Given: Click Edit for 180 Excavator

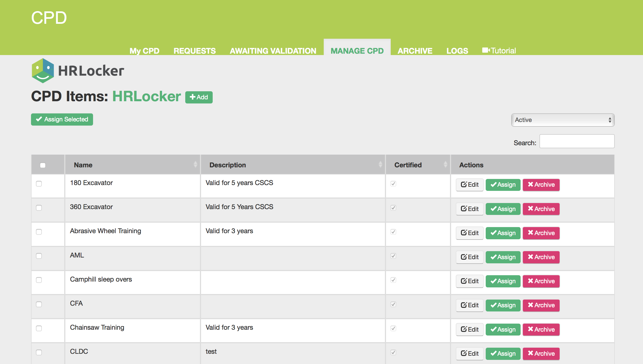Looking at the screenshot, I should point(470,185).
